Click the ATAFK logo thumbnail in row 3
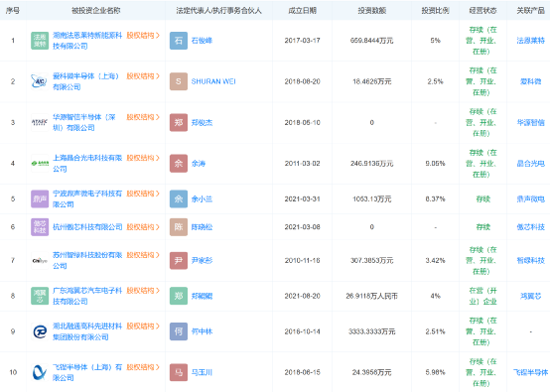Screen dimensions: 550x392 [x=40, y=122]
